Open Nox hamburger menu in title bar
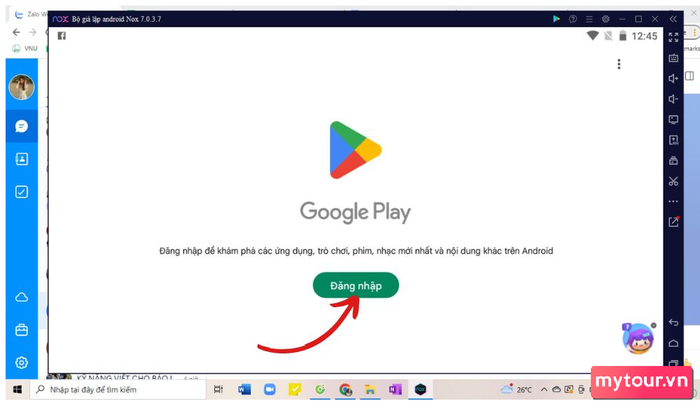Screen dimensions: 700x408 [589, 19]
